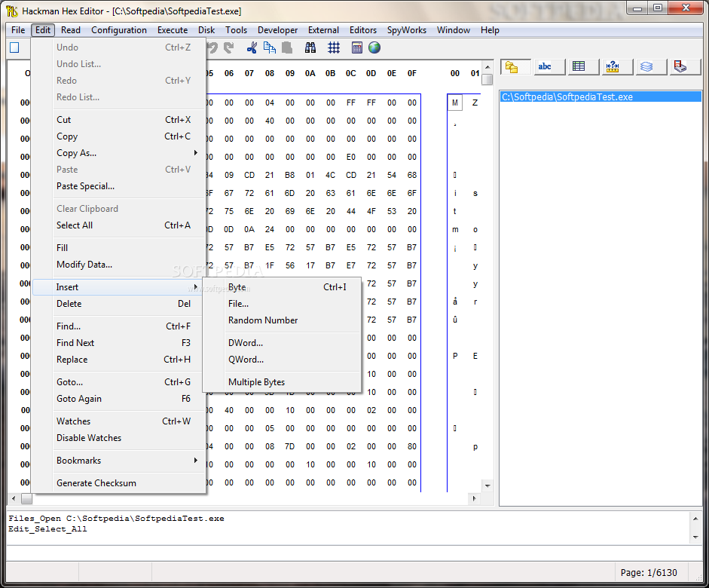Click hex view scroll-up arrow
Screen dimensions: 709x588
[x=487, y=66]
